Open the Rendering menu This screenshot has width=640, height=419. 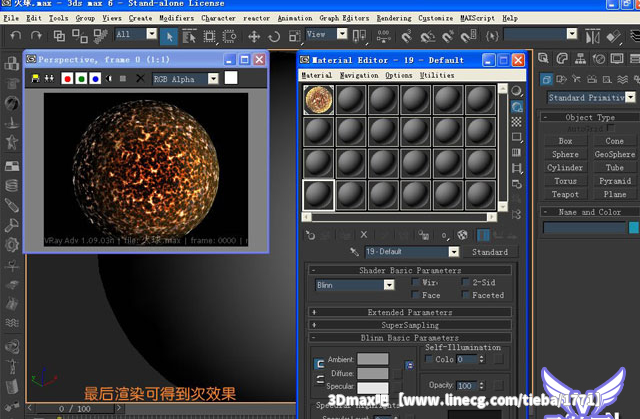click(394, 18)
